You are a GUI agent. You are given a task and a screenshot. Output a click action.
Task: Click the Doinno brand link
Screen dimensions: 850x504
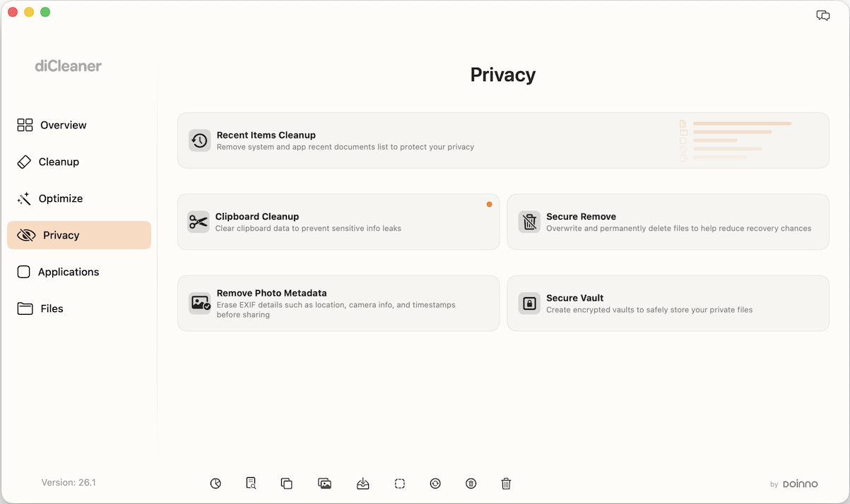pyautogui.click(x=800, y=484)
